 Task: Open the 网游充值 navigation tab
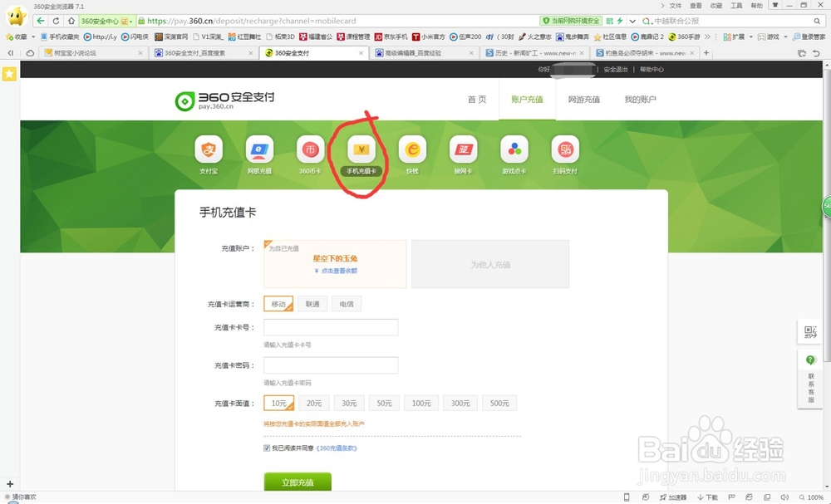point(583,97)
